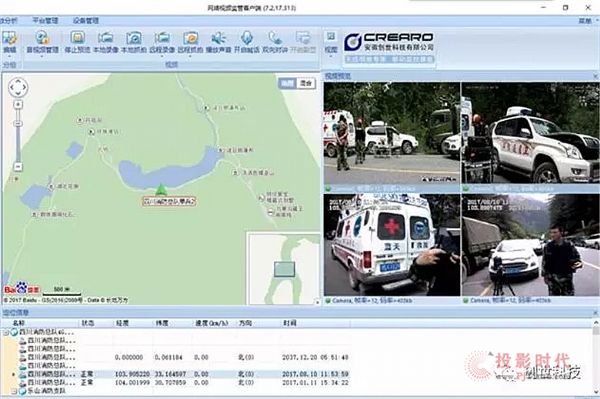Switch map to 地图 mode
Screen dimensions: 600x399
[x=287, y=83]
